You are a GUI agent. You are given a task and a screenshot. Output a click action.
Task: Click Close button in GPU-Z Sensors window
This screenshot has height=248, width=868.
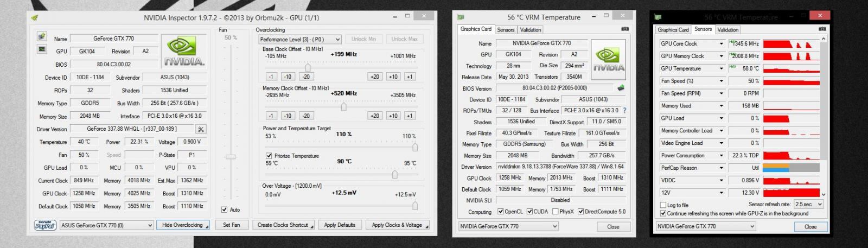(810, 226)
